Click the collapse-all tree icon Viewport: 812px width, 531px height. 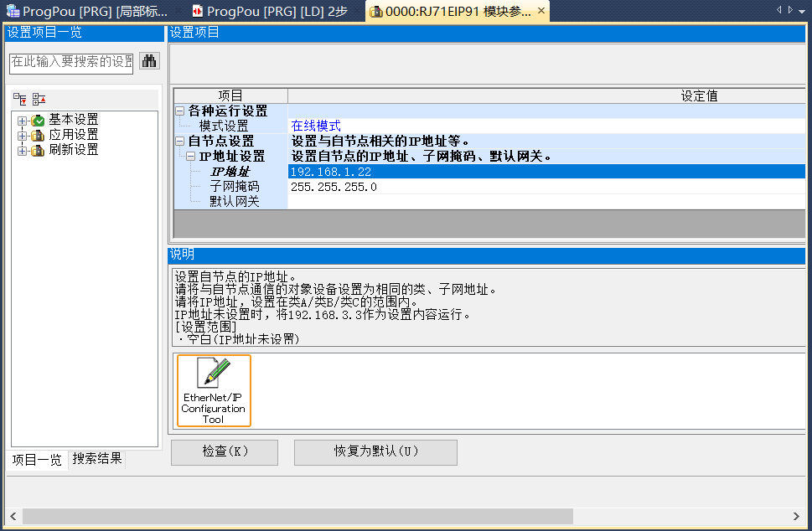[19, 99]
